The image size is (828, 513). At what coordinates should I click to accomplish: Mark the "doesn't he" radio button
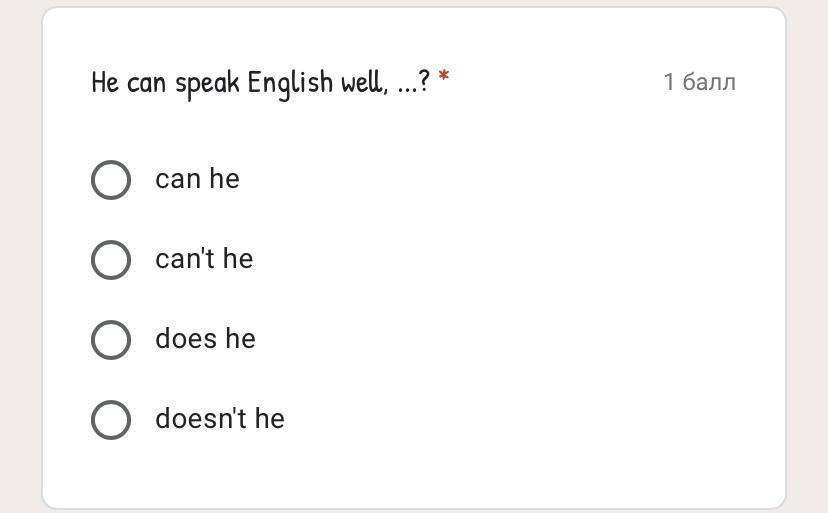tap(111, 420)
